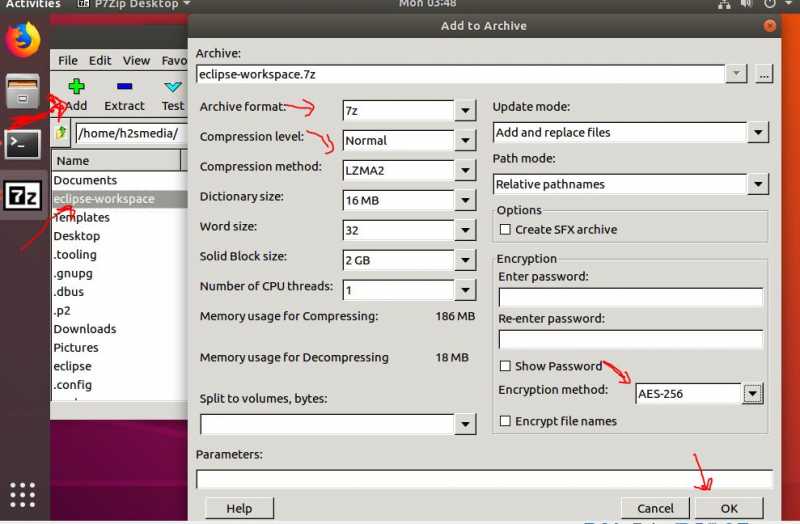The image size is (800, 524).
Task: Select Downloads folder in file list
Action: pos(85,329)
